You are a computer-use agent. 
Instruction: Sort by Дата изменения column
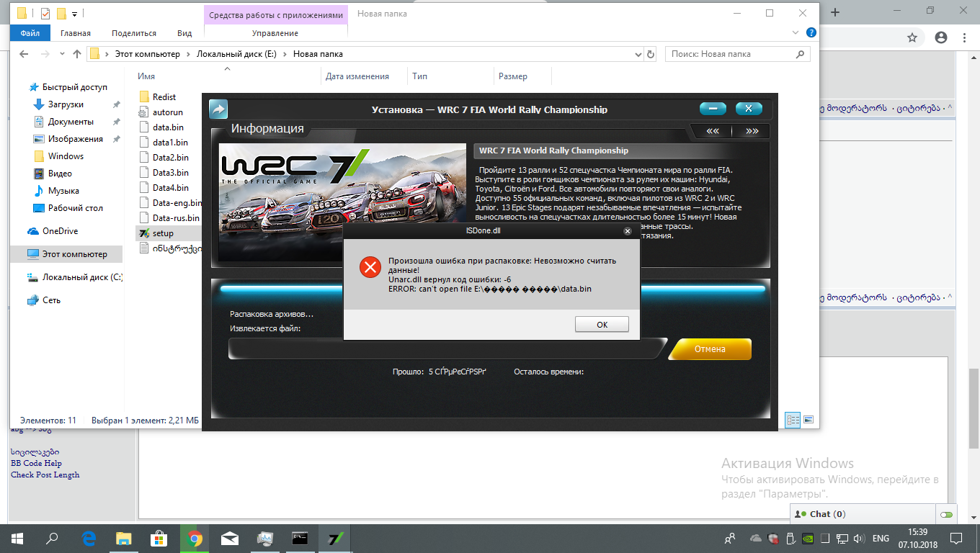[x=357, y=76]
